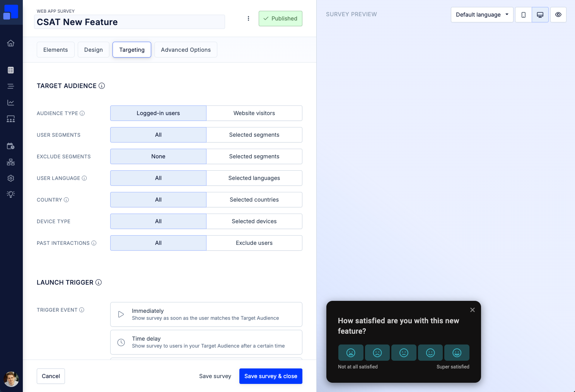Open the home icon in sidebar
The image size is (575, 392).
click(11, 43)
